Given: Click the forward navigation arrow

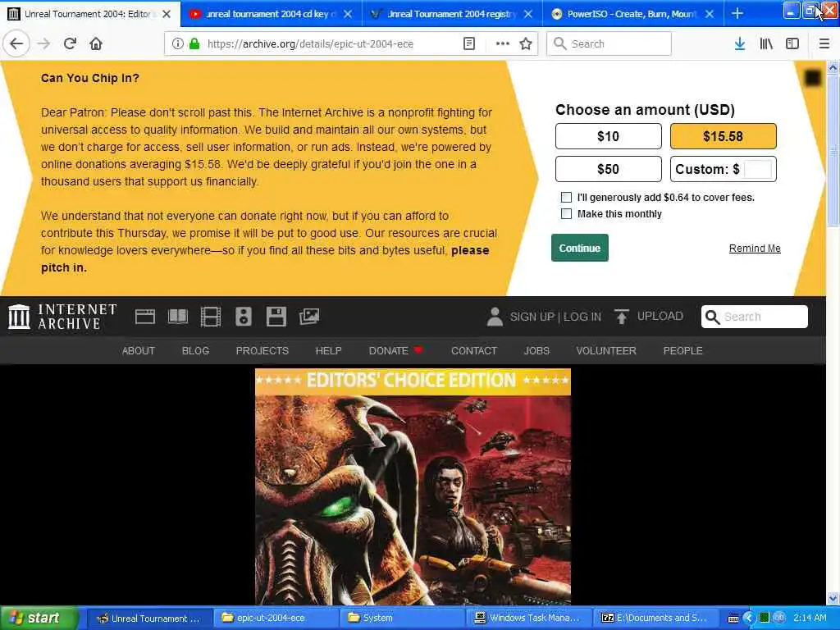Looking at the screenshot, I should coord(43,43).
